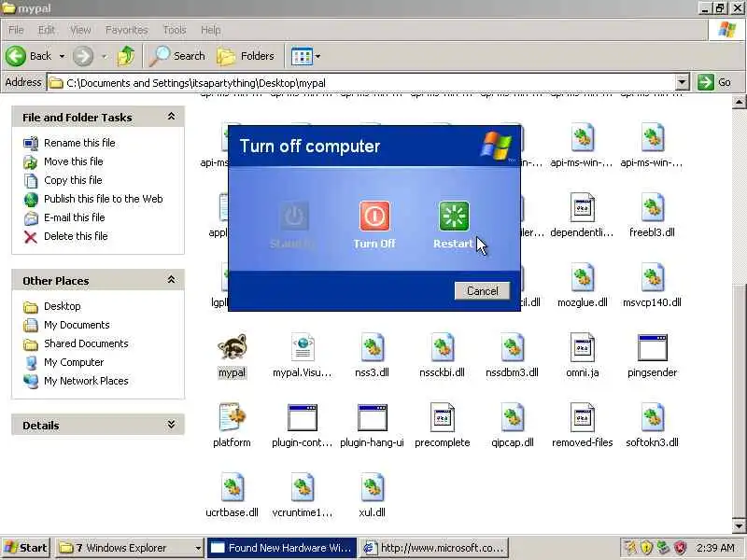Toggle the Folders pane button
The image size is (747, 560).
point(246,56)
